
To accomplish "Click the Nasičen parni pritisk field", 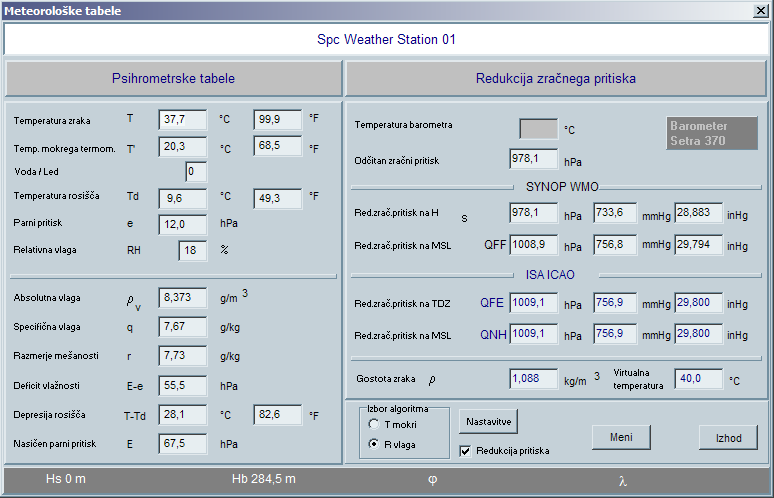I will pos(183,444).
